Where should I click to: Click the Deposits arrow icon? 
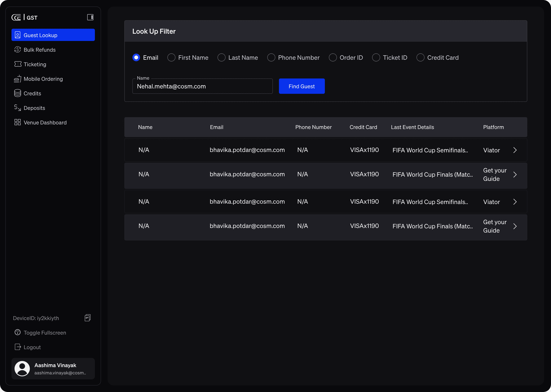(18, 108)
